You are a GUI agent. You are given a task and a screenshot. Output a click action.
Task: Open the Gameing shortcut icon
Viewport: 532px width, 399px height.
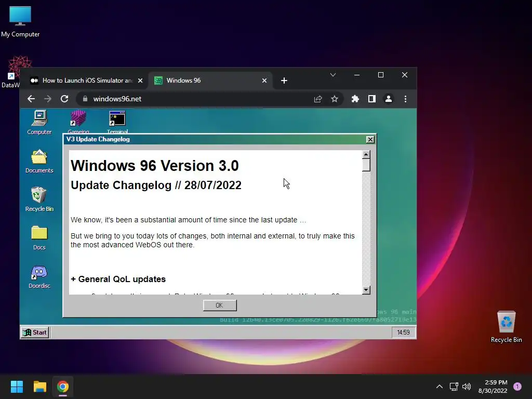[x=78, y=122]
